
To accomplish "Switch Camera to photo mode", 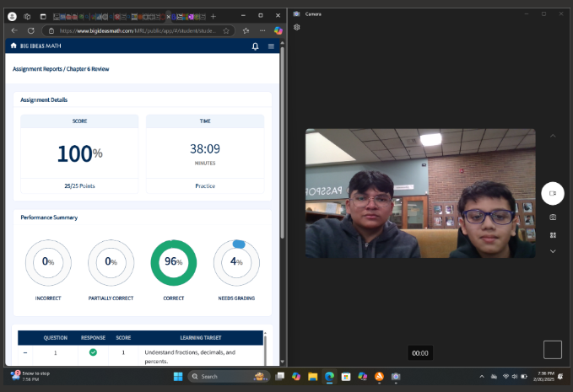I will (553, 217).
